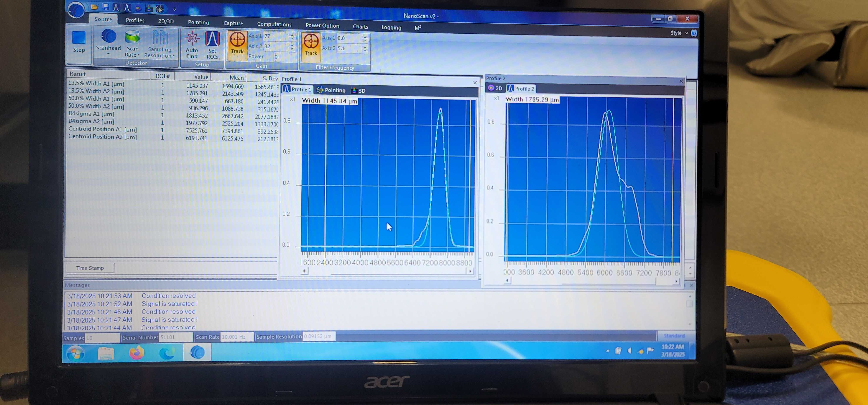This screenshot has height=405, width=868.
Task: Click the pointing quick access icon
Action: pyautogui.click(x=160, y=9)
